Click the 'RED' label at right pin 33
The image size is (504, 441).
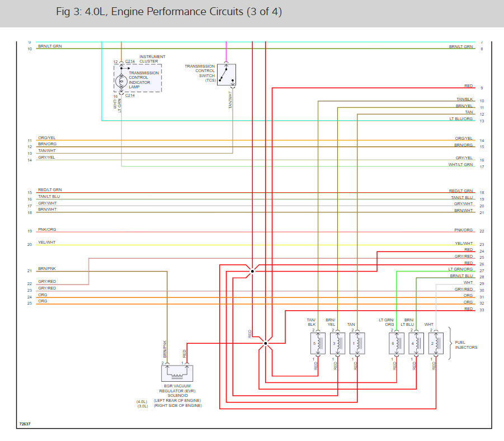[x=468, y=309]
